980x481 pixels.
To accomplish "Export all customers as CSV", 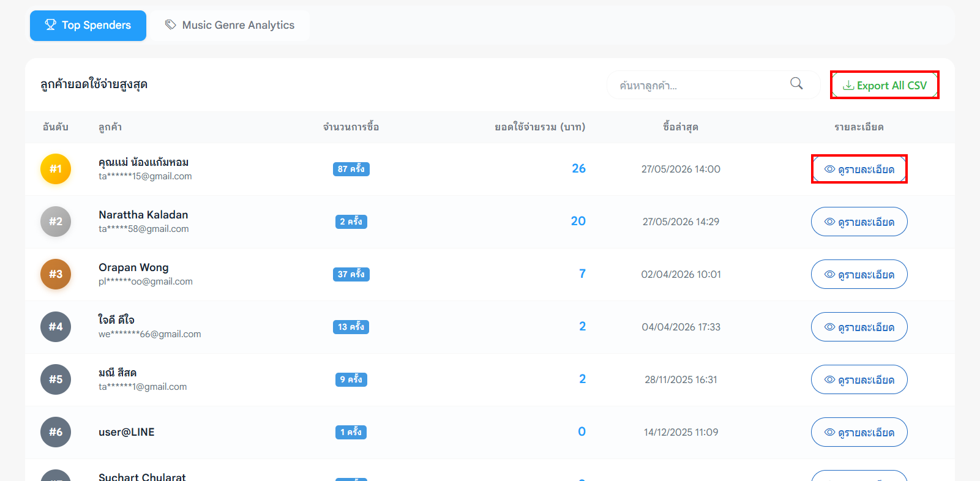I will tap(885, 85).
